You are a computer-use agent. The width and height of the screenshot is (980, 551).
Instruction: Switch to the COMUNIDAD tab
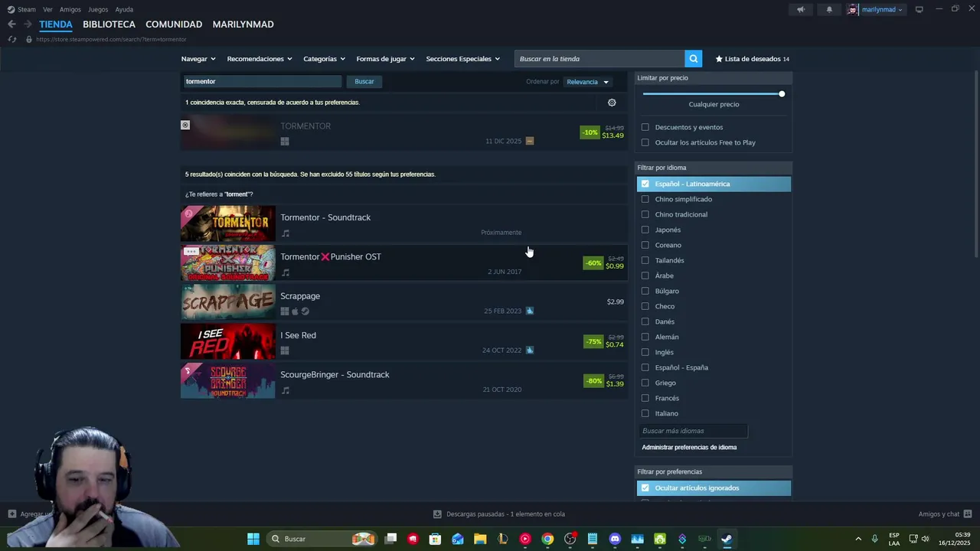(174, 24)
